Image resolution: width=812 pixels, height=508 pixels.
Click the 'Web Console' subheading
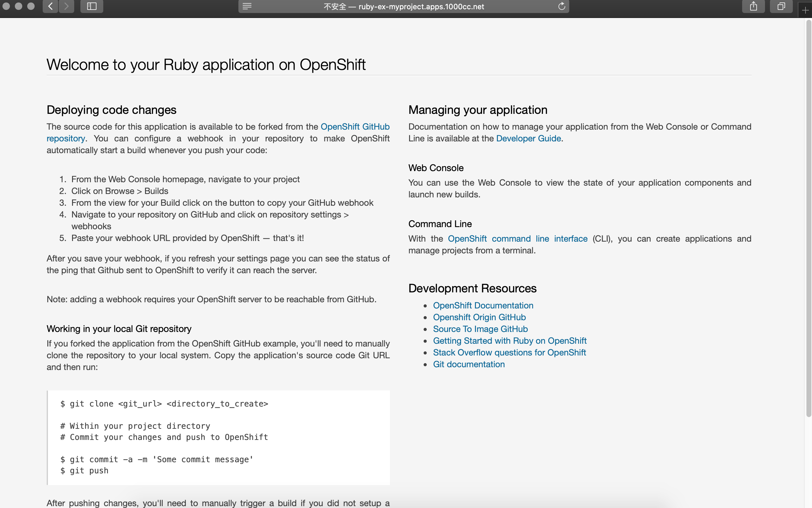click(x=436, y=168)
